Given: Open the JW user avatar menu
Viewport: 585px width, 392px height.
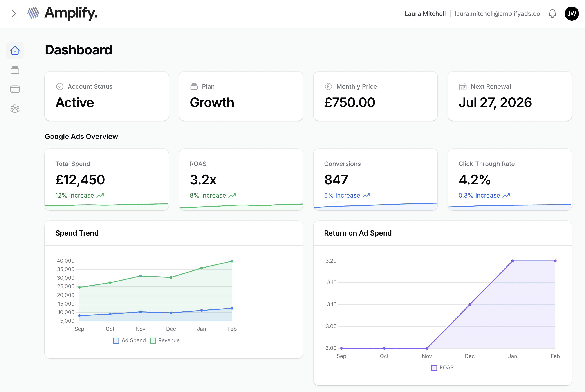Looking at the screenshot, I should pos(571,14).
